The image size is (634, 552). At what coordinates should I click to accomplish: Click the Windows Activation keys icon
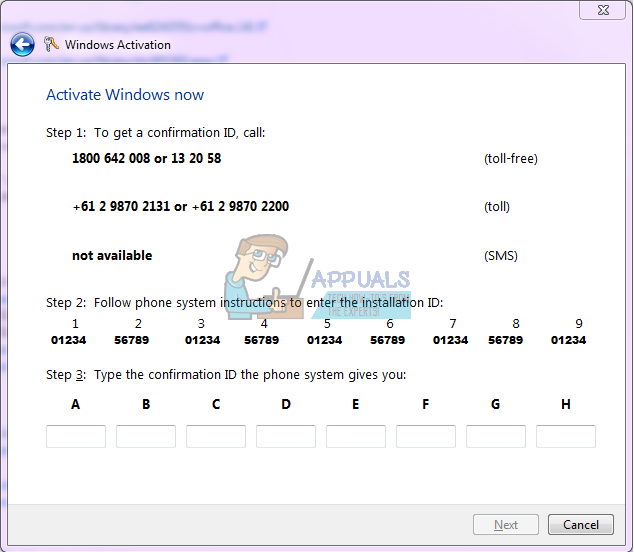[x=51, y=44]
